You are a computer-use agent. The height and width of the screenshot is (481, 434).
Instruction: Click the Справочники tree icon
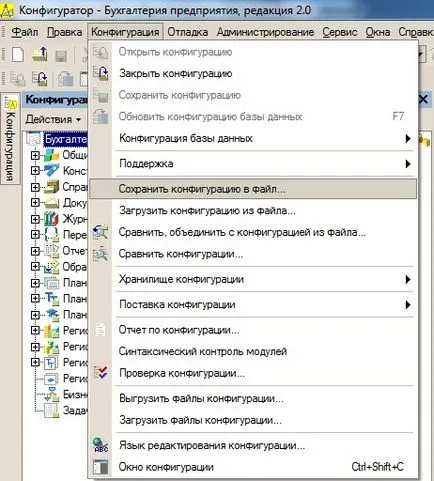pos(52,187)
